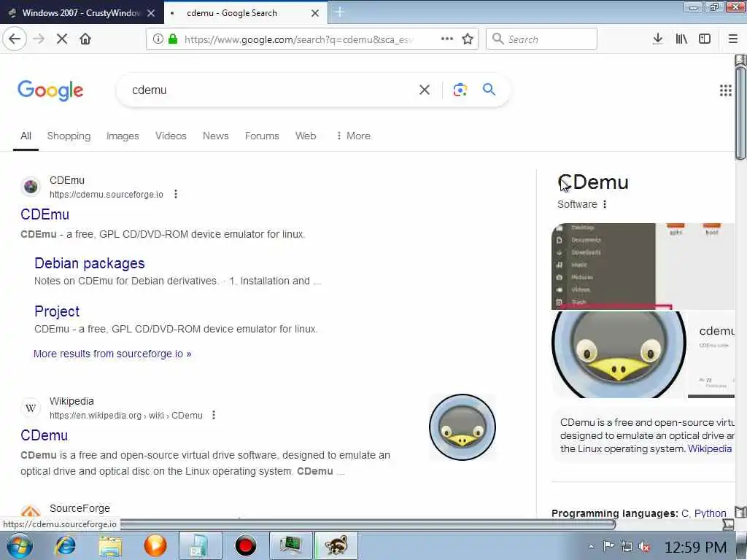The image size is (747, 560).
Task: Close the cdemu Google Search tab
Action: point(315,13)
